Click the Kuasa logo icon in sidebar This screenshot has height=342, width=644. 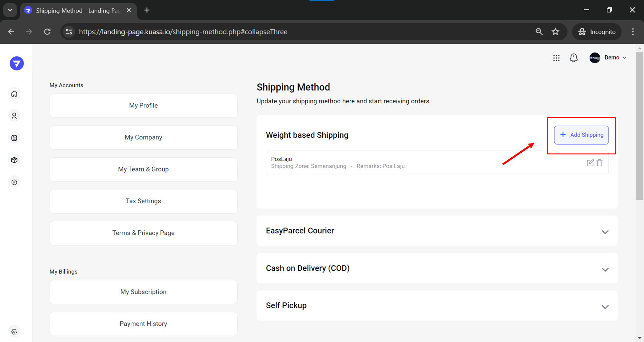tap(16, 63)
